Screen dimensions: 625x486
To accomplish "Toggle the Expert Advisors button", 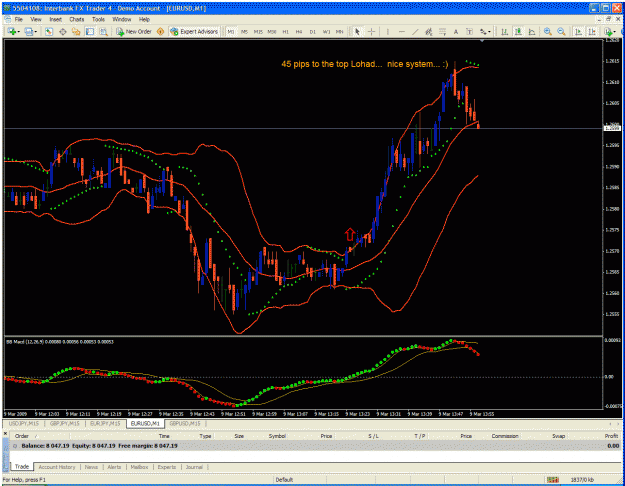I will (194, 31).
